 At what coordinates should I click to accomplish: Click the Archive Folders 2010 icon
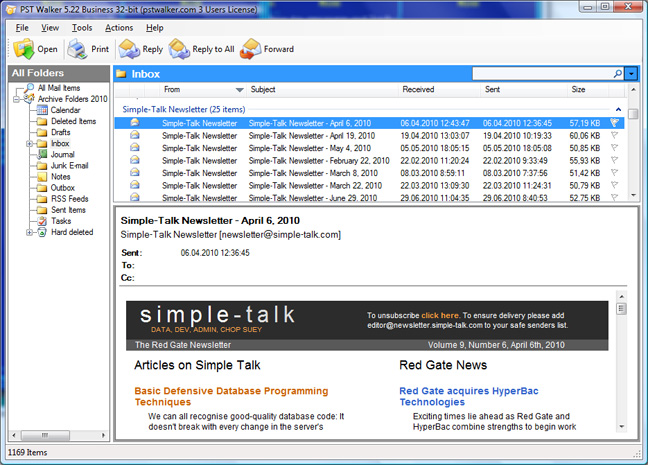click(29, 98)
